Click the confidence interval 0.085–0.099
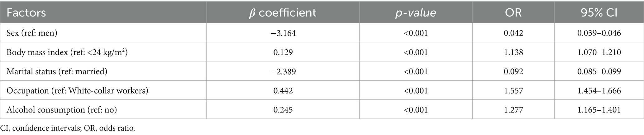This screenshot has width=644, height=135. 599,71
